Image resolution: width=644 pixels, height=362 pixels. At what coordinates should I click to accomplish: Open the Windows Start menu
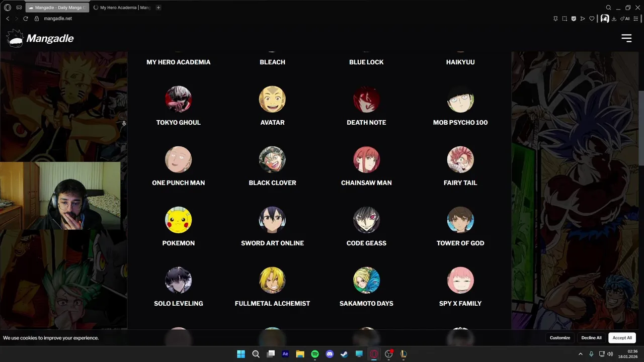click(x=241, y=354)
